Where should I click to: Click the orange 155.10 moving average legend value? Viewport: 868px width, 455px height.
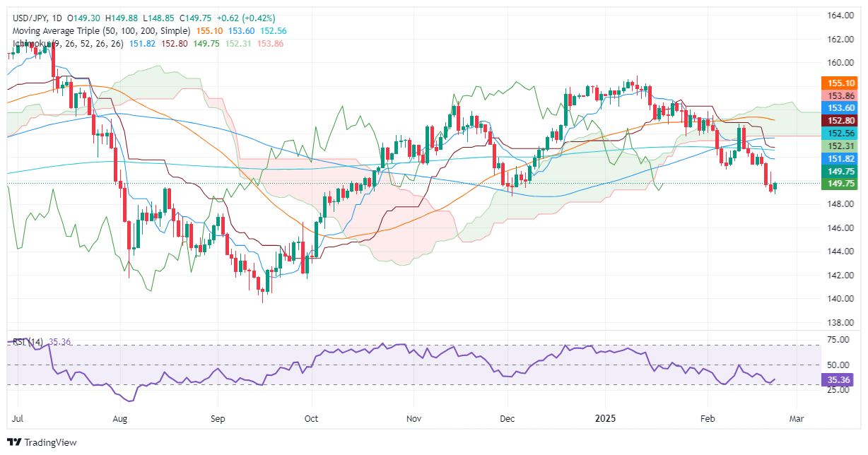[x=208, y=31]
